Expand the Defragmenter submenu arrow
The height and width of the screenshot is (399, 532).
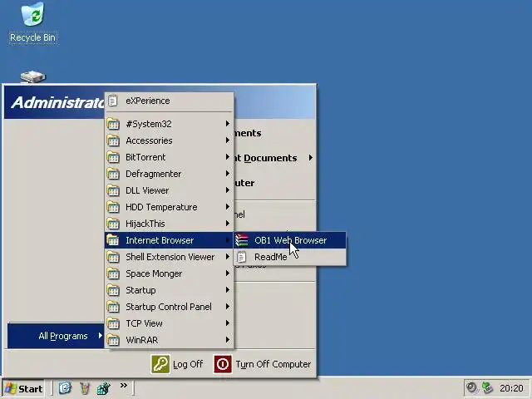click(228, 174)
